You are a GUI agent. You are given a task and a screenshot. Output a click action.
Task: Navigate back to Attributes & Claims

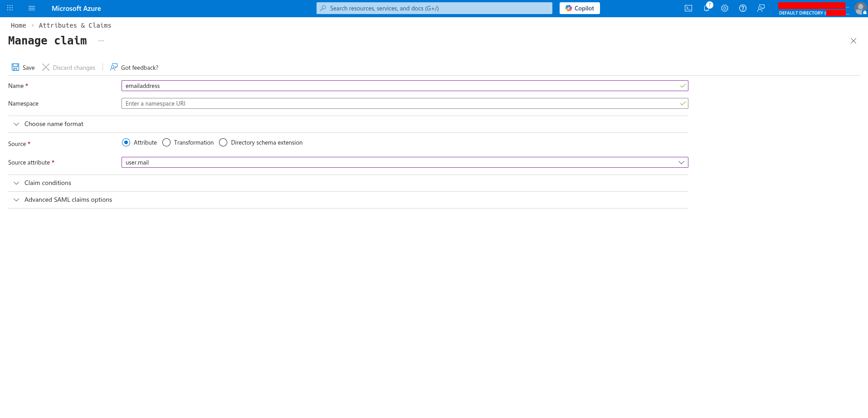(75, 25)
